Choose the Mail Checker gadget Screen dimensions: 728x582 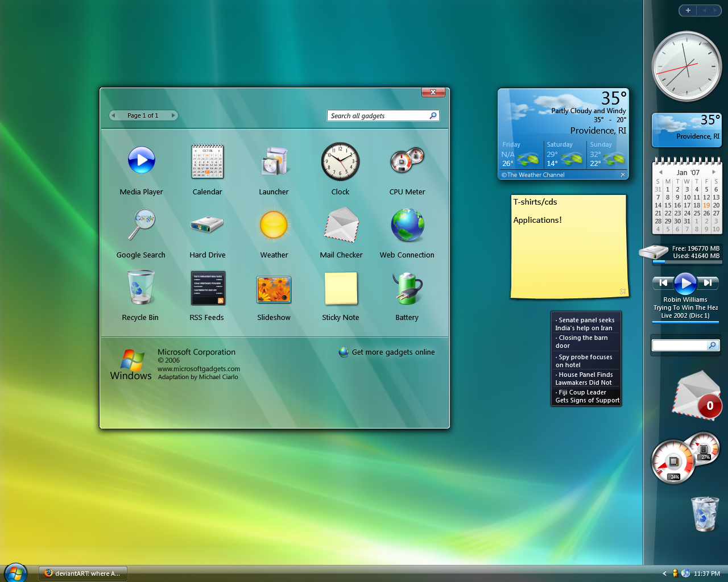(x=341, y=225)
